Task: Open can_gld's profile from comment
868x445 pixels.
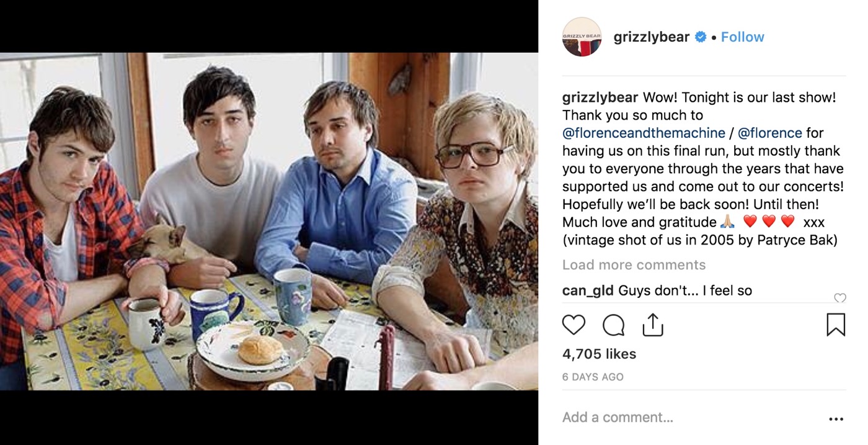Action: pyautogui.click(x=588, y=290)
